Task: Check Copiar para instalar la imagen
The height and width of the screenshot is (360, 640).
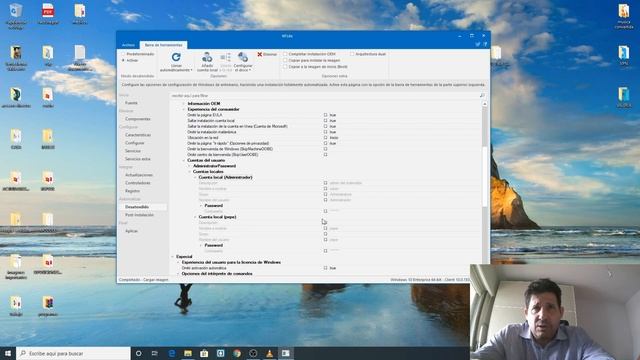Action: click(285, 60)
